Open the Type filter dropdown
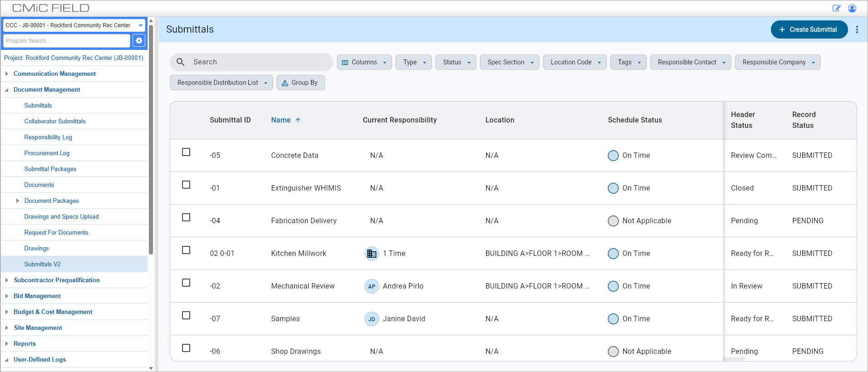Screen dimensions: 868x372 click(414, 62)
